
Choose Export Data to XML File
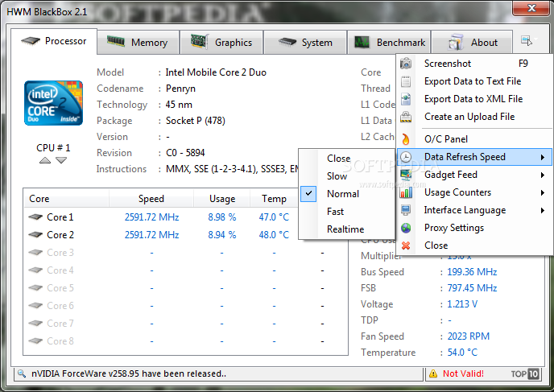click(474, 99)
